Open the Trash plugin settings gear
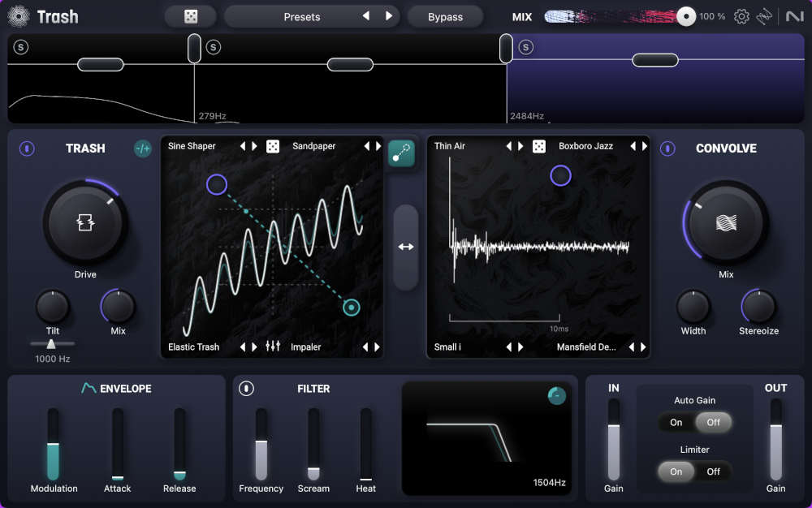 741,16
